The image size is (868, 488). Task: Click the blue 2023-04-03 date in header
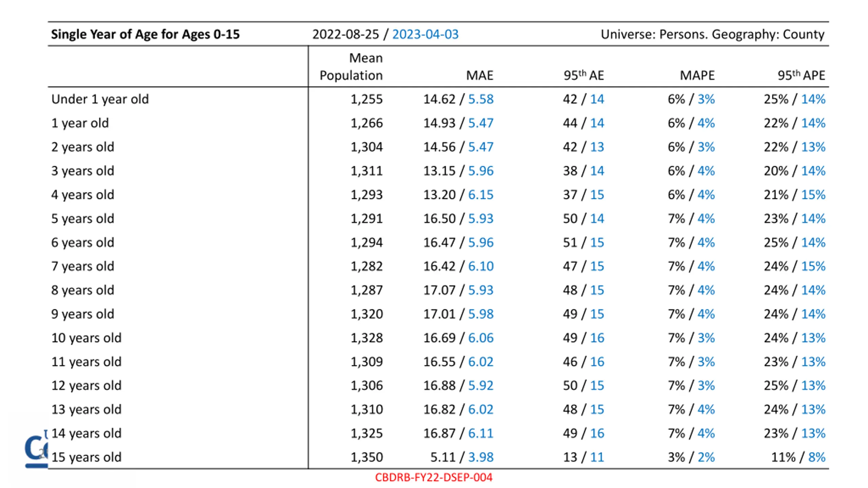pyautogui.click(x=425, y=34)
